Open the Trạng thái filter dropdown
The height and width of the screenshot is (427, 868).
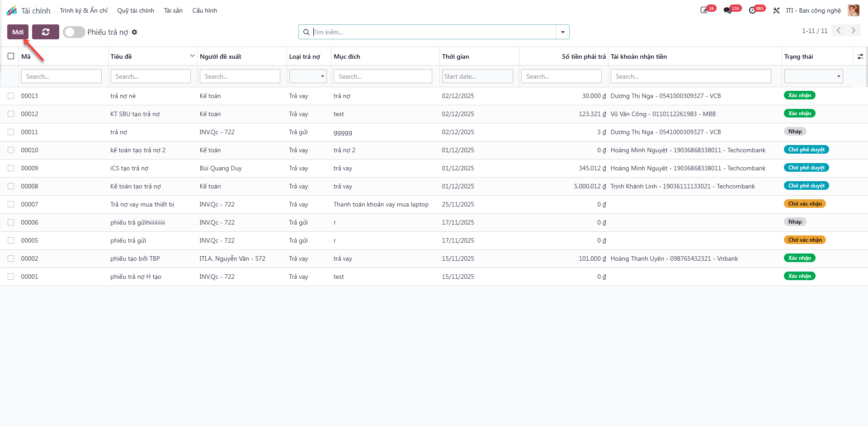(x=813, y=76)
